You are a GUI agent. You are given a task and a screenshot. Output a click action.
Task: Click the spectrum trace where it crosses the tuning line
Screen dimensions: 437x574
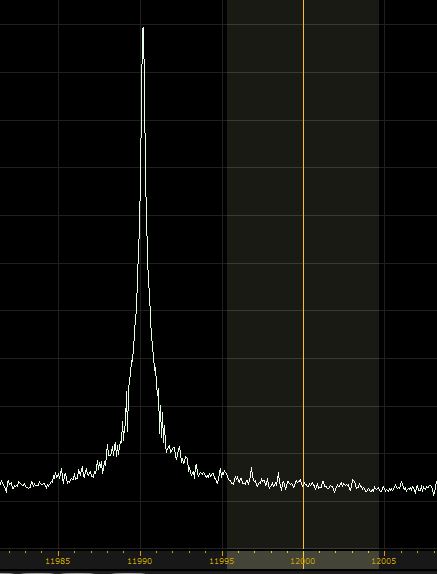point(303,484)
